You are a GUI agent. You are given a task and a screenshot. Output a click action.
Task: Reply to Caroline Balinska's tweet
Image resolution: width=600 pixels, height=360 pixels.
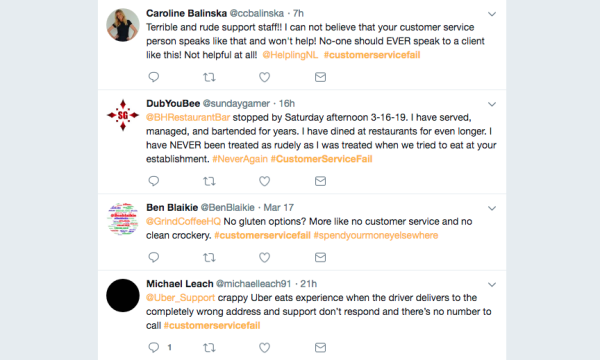click(x=153, y=77)
